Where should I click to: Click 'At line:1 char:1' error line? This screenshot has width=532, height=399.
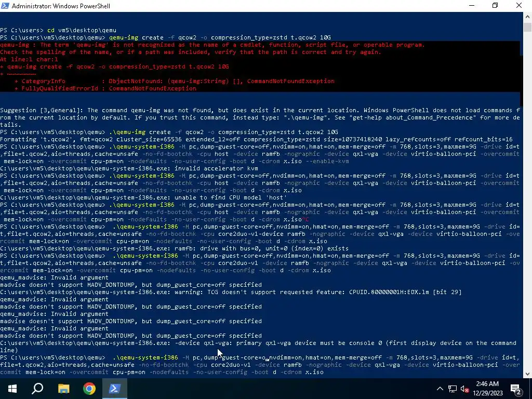[29, 59]
